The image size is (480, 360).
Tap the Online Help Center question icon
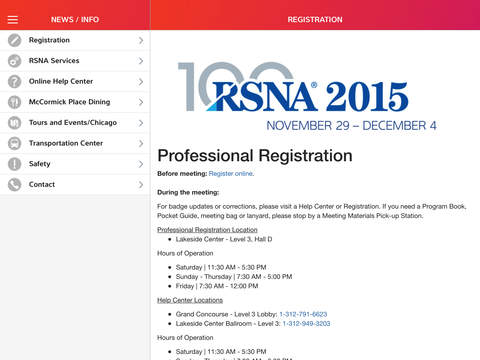coord(14,82)
